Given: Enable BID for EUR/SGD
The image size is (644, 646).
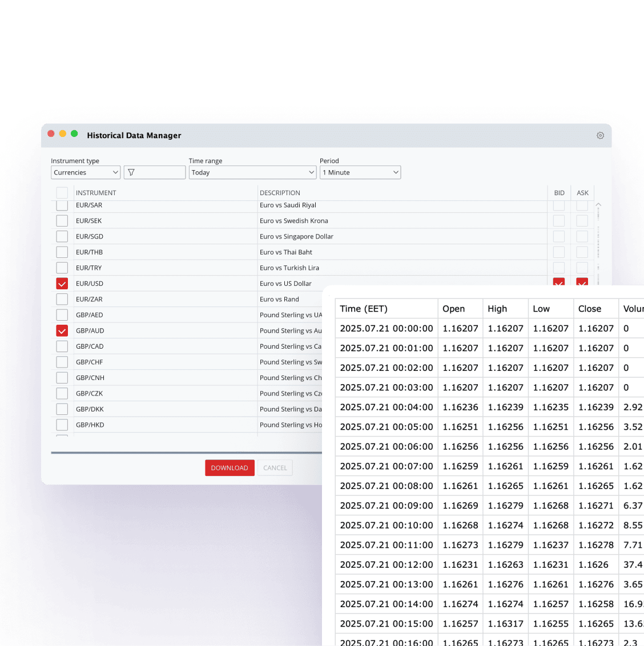Looking at the screenshot, I should coord(559,236).
